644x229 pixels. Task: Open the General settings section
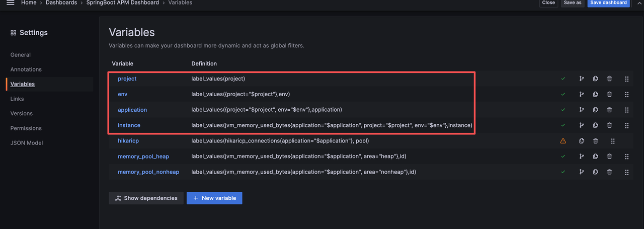click(21, 55)
